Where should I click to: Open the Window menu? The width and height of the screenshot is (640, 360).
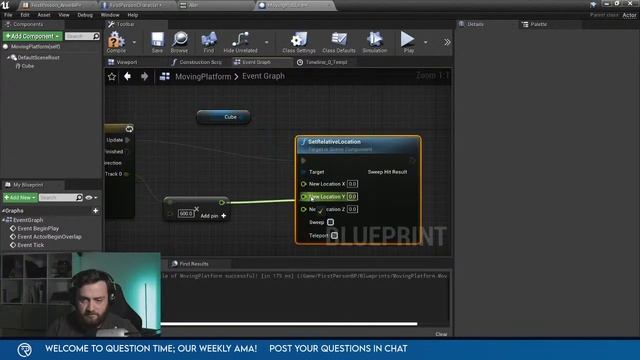pyautogui.click(x=110, y=15)
